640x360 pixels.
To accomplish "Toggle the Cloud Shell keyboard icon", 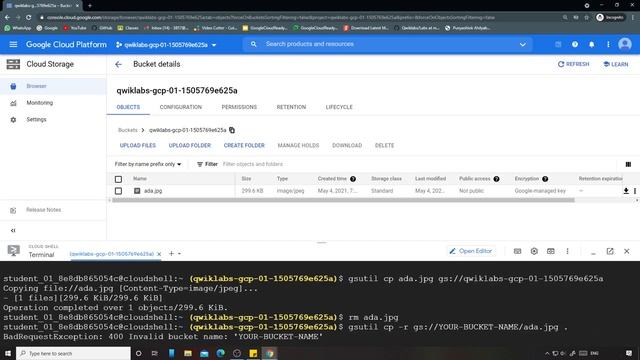I will click(517, 251).
